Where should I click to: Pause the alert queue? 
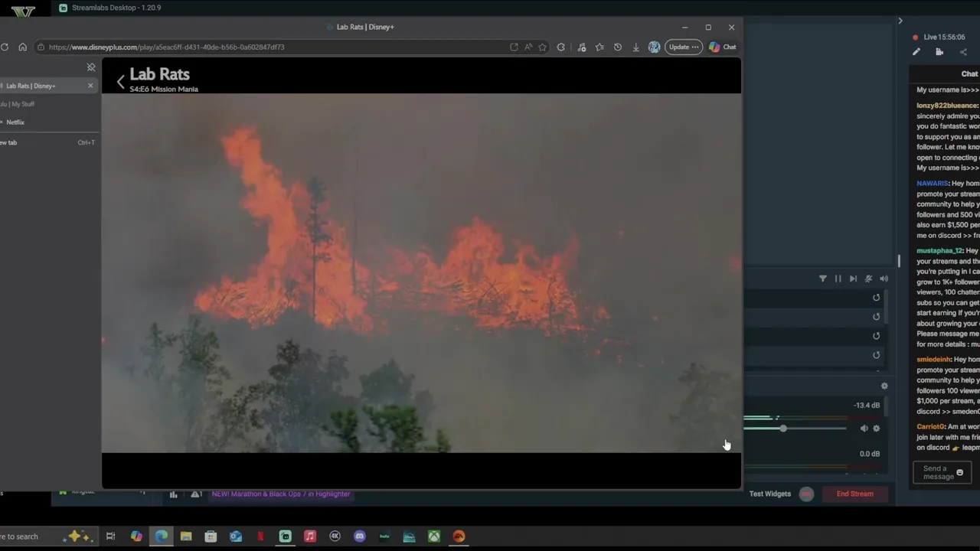[838, 279]
